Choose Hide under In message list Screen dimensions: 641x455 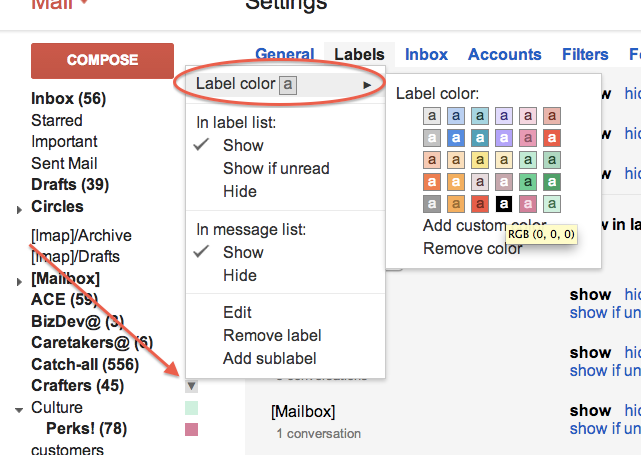pos(240,276)
